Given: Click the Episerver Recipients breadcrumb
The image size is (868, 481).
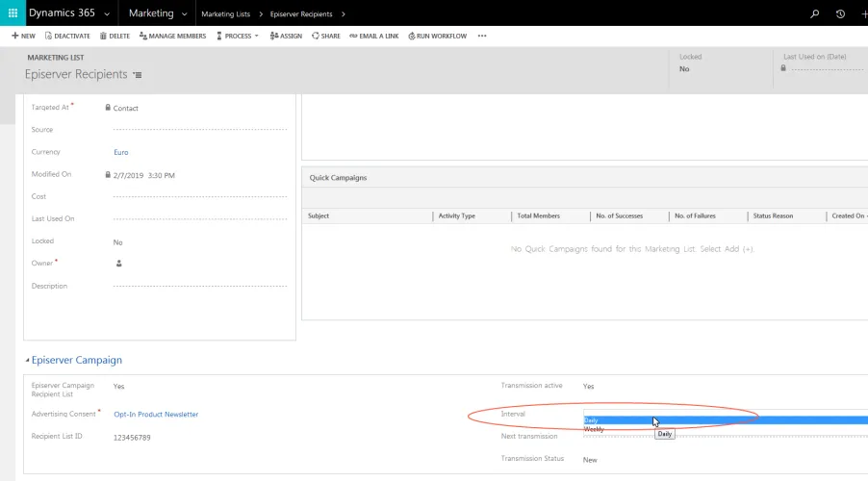Looking at the screenshot, I should point(301,13).
